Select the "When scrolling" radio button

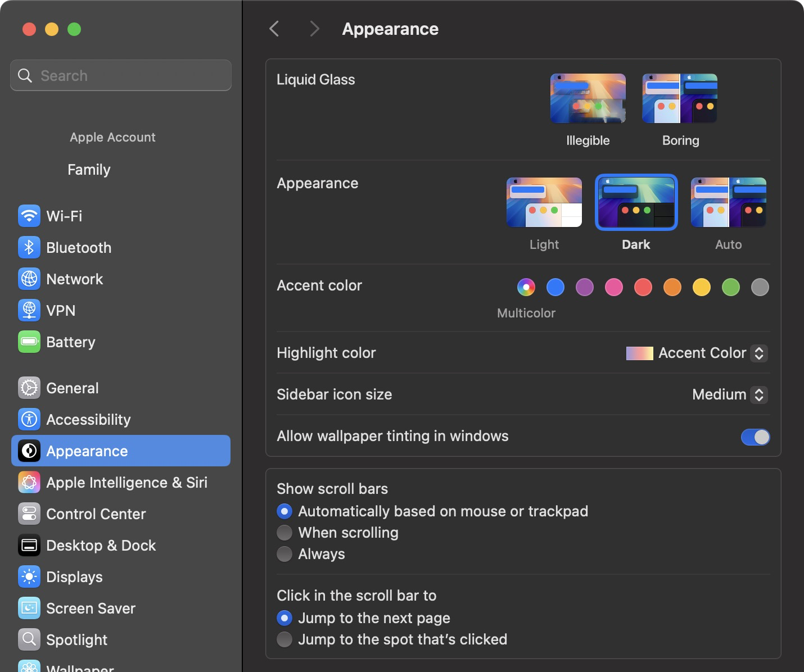pyautogui.click(x=284, y=533)
